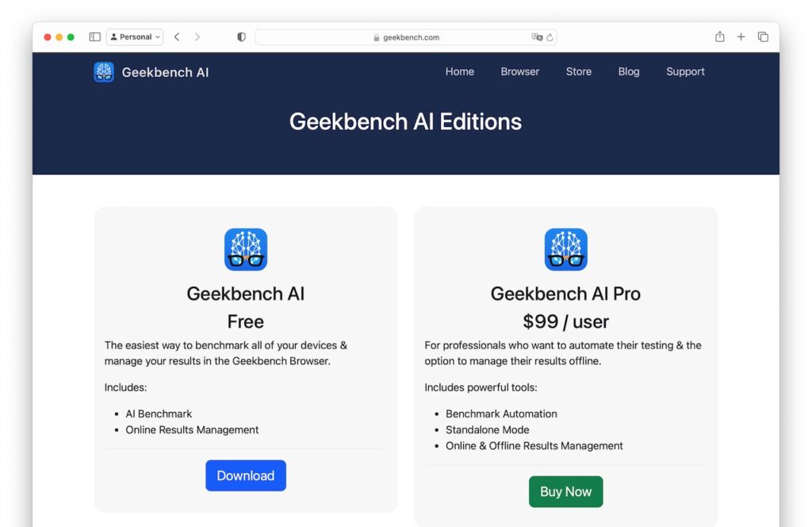Show tab overview with the tabs icon

(762, 37)
